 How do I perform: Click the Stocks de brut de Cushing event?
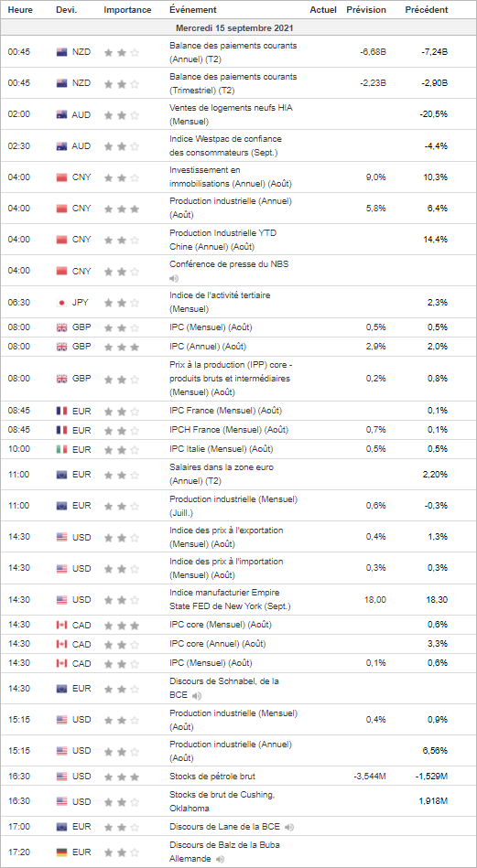pyautogui.click(x=222, y=801)
